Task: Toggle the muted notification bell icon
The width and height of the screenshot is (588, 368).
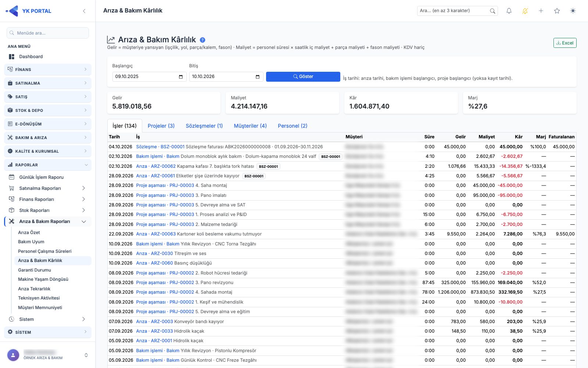Action: click(x=525, y=11)
